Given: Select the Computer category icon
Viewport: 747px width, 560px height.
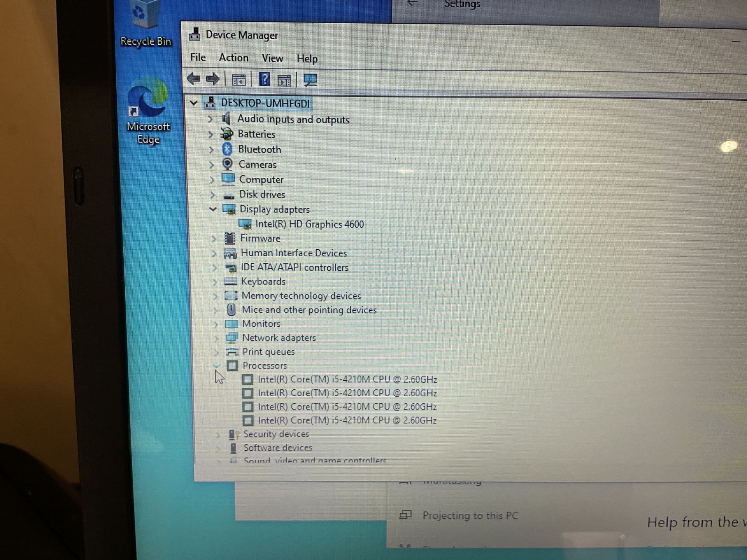Looking at the screenshot, I should pos(228,179).
